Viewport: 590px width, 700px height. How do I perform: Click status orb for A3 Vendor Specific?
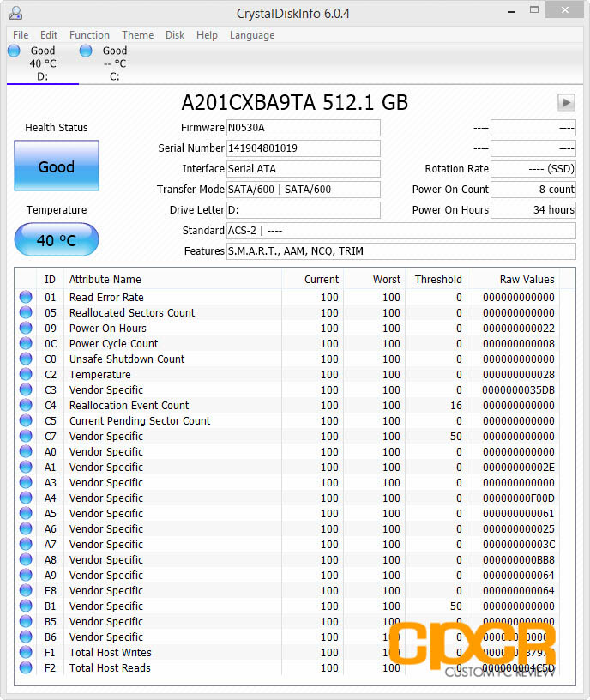point(26,482)
